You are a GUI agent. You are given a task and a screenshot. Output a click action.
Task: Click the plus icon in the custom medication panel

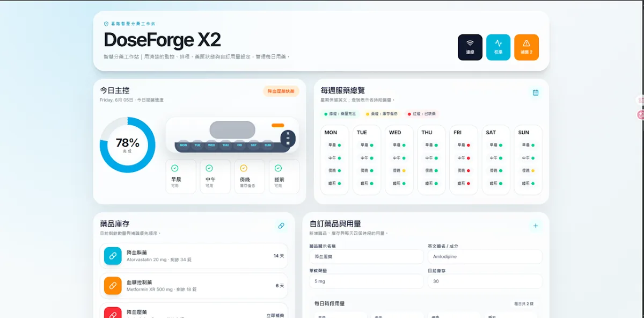coord(536,226)
